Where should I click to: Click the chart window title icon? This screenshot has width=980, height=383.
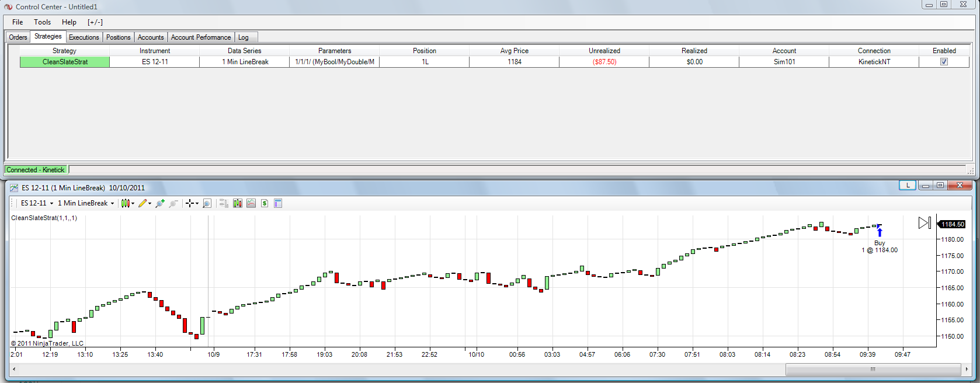(14, 188)
